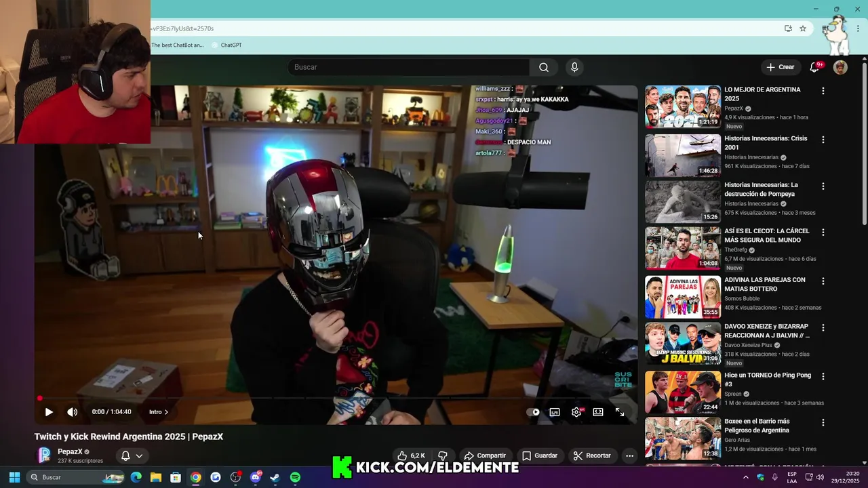Bookmark this page with the star icon

pyautogui.click(x=803, y=28)
